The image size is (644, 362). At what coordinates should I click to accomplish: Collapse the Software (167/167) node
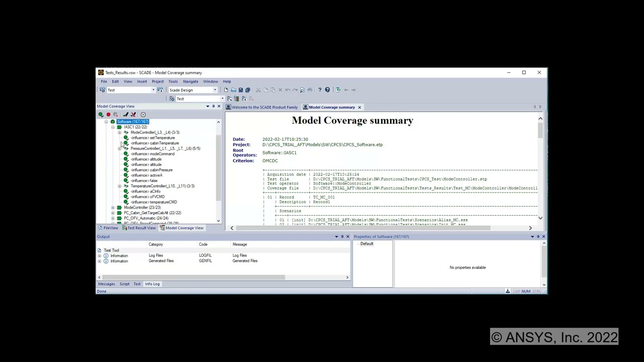(x=106, y=122)
